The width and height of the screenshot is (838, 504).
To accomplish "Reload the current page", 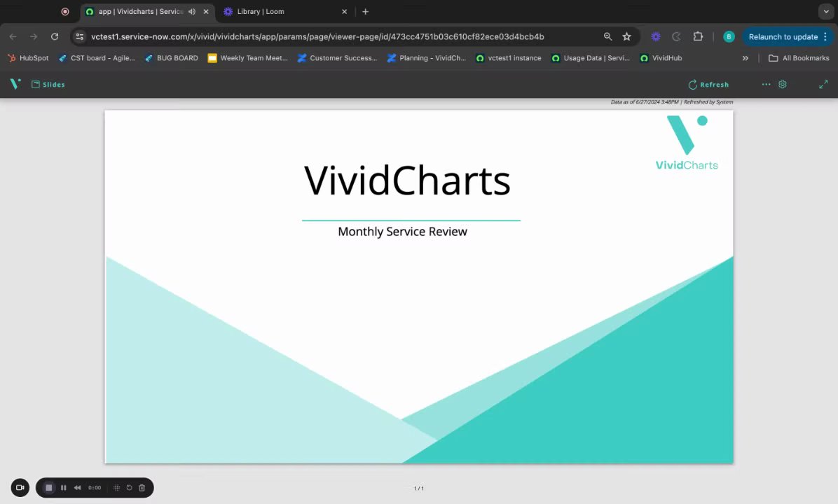I will tap(55, 36).
